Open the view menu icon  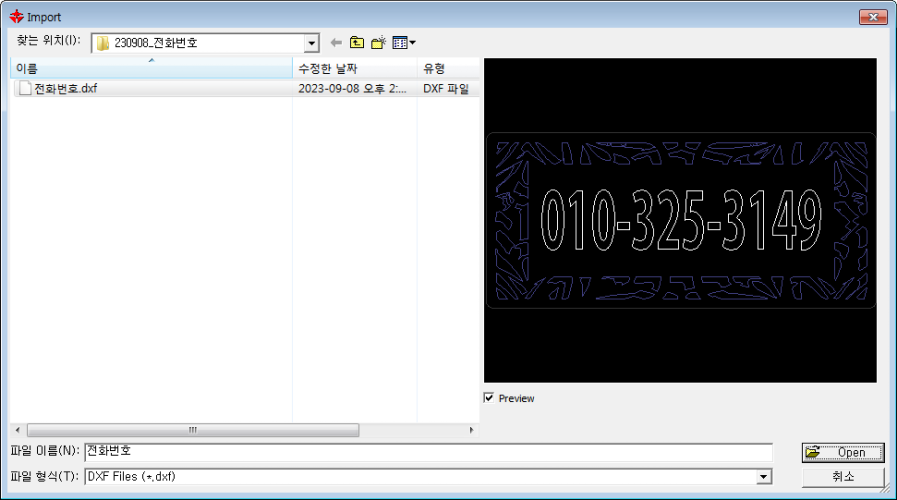(x=404, y=43)
